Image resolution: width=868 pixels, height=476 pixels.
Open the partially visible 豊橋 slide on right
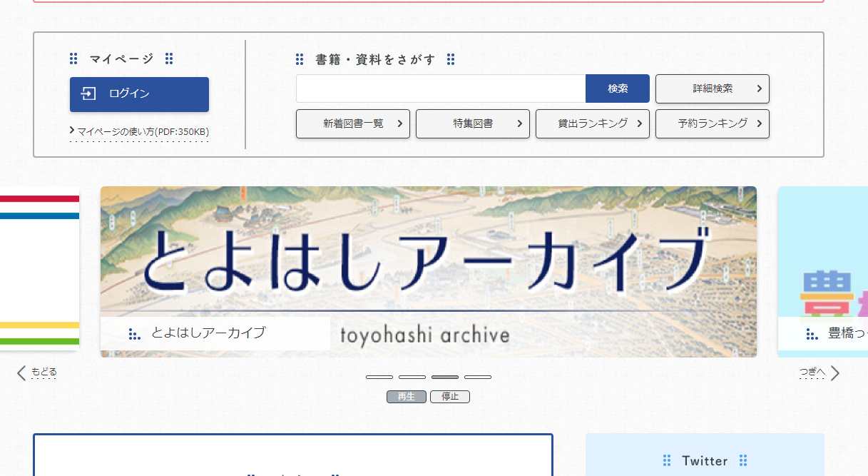tap(822, 272)
